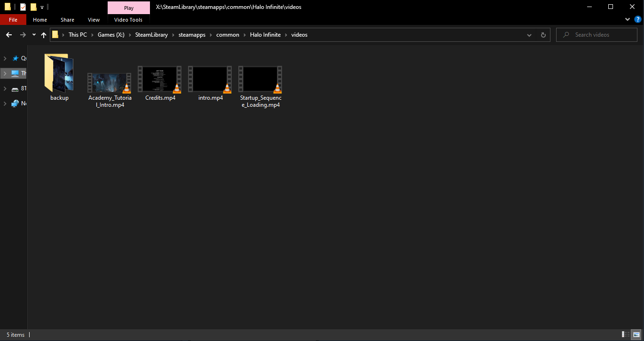Viewport: 644px width, 341px height.
Task: Expand the chevron after steamapps
Action: 211,35
